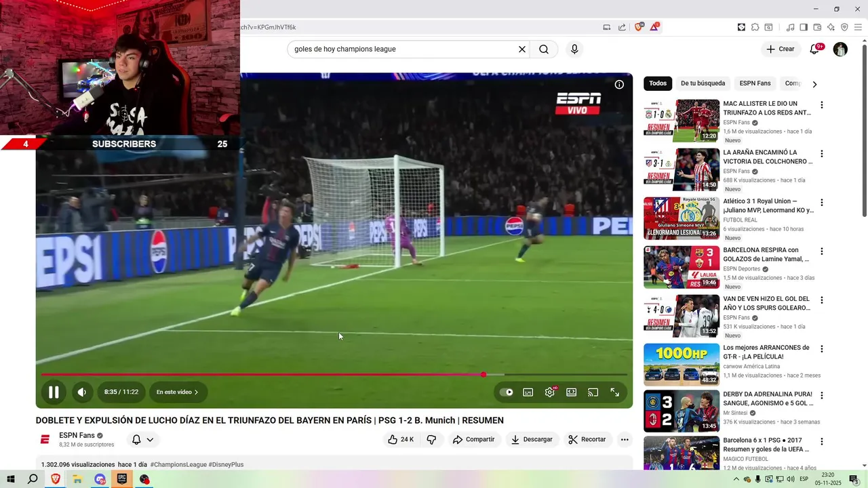Toggle the browser sidebar panel icon
Screen dimensions: 868x488
pos(804,27)
